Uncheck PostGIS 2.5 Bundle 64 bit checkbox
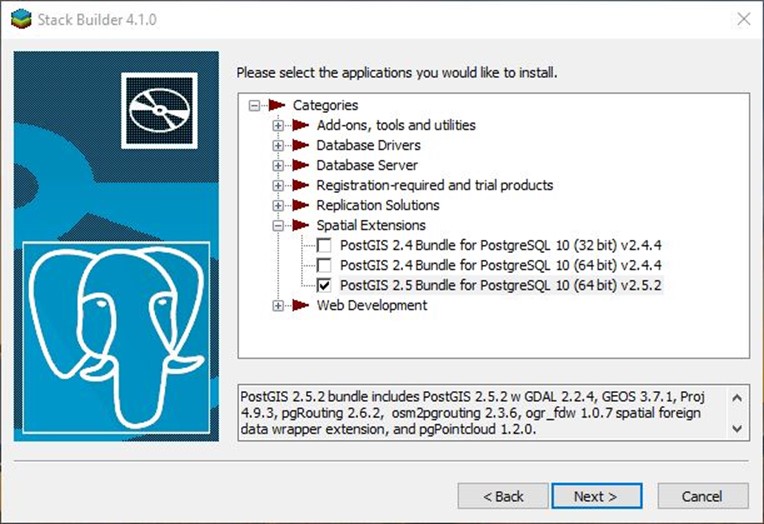 click(324, 285)
